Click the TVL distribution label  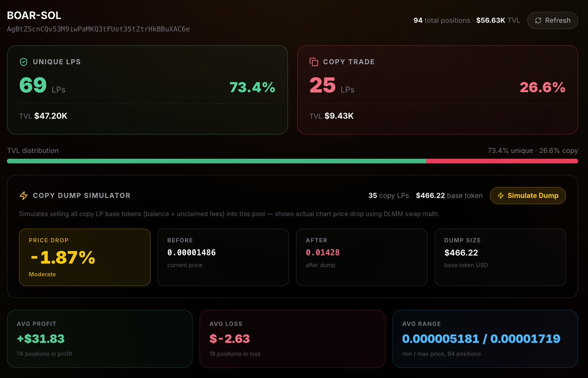click(33, 151)
